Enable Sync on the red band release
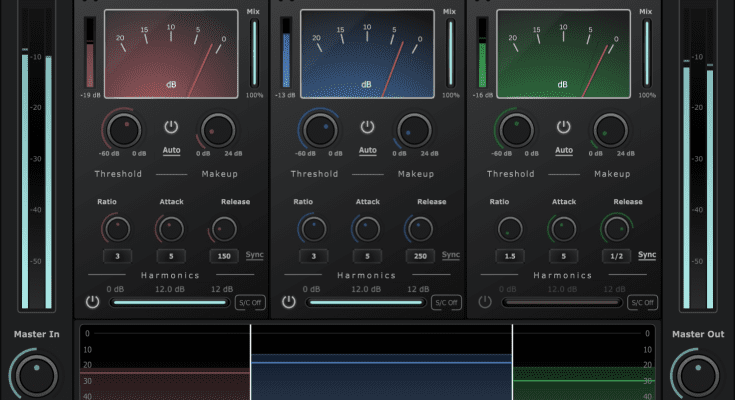Viewport: 735px width, 400px height. [256, 255]
